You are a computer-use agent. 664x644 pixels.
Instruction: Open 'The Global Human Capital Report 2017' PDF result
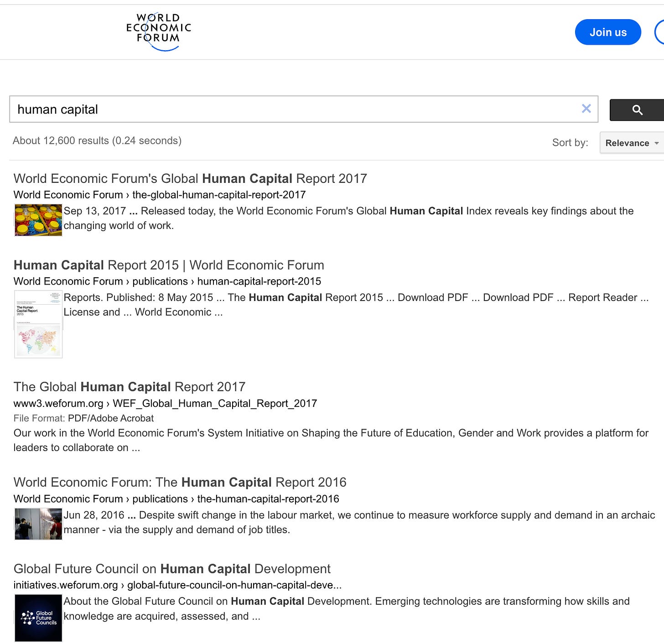[130, 387]
